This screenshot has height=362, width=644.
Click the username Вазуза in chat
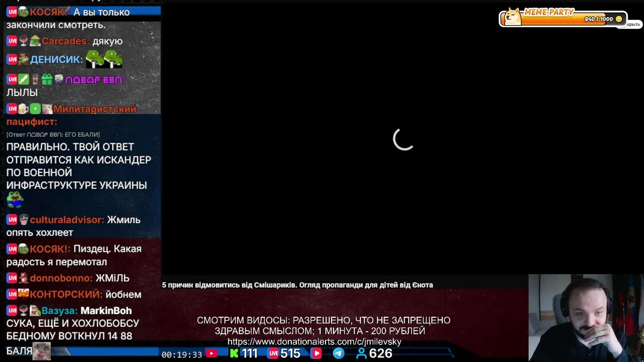point(59,311)
